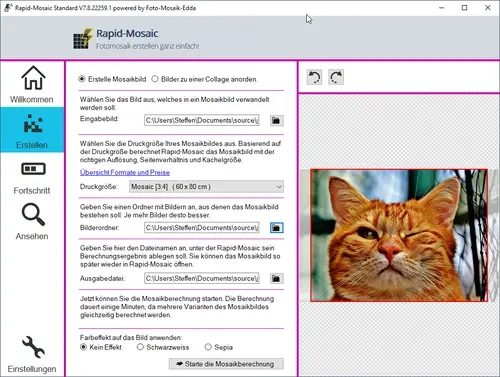Select Erstelle Mosaikbild radio option

112,79
